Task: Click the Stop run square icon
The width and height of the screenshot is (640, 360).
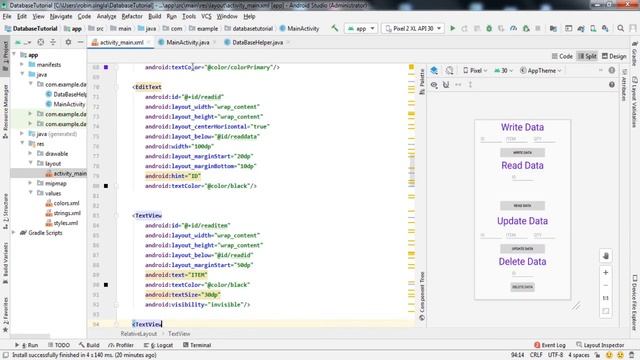Action: click(x=538, y=28)
